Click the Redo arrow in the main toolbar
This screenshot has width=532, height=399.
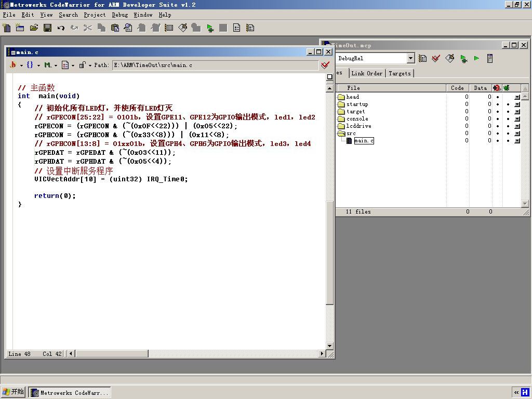click(x=74, y=28)
